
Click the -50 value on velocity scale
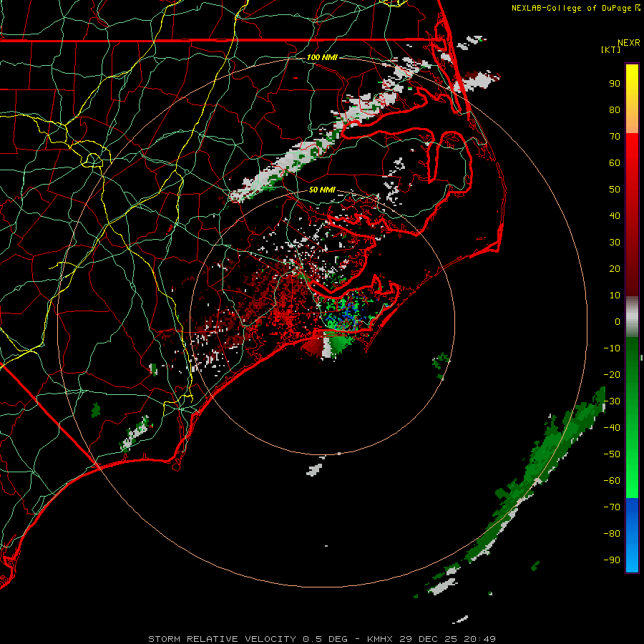click(x=612, y=454)
